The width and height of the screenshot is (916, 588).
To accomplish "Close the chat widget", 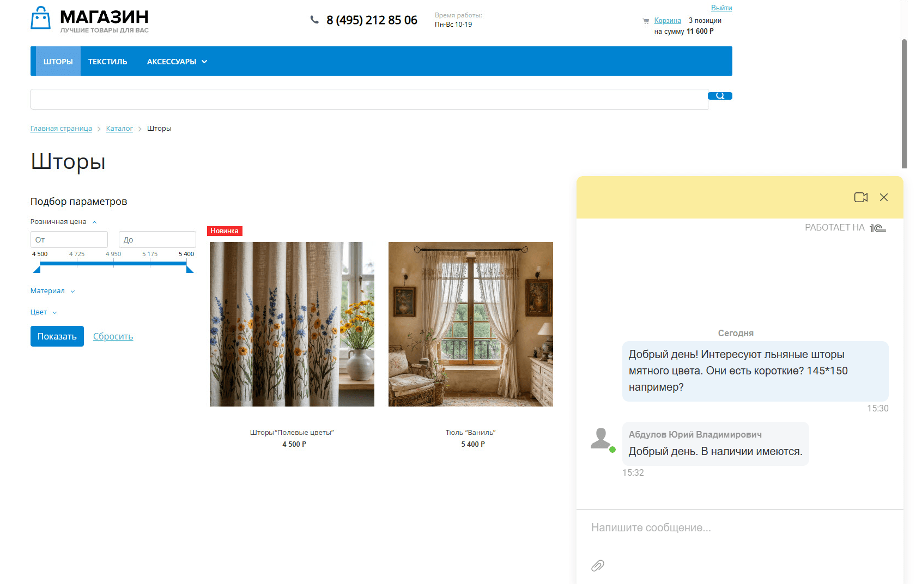I will (884, 197).
